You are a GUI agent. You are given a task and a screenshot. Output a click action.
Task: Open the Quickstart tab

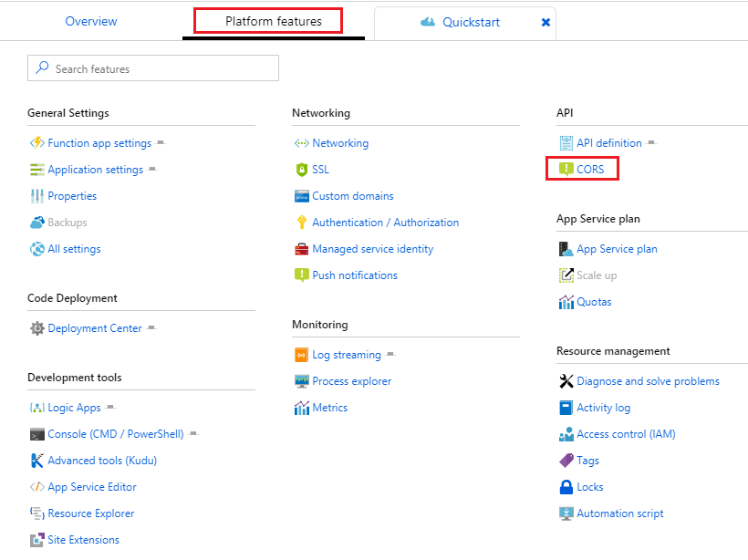point(470,22)
